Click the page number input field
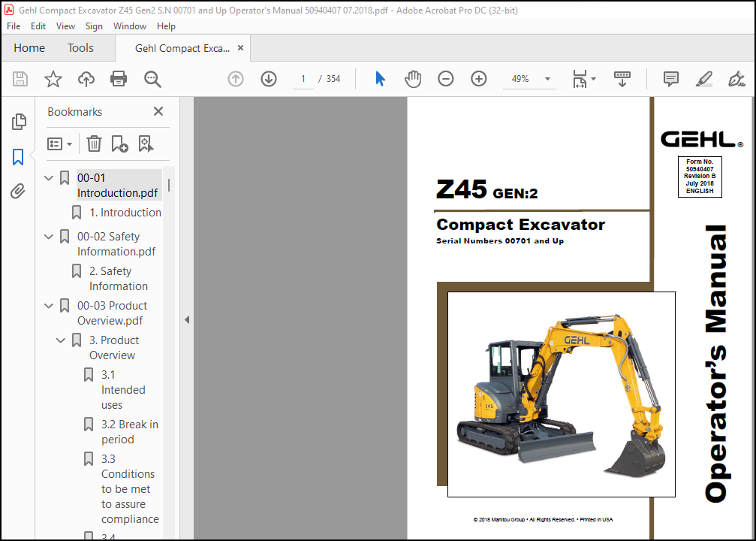756x541 pixels. (x=303, y=79)
